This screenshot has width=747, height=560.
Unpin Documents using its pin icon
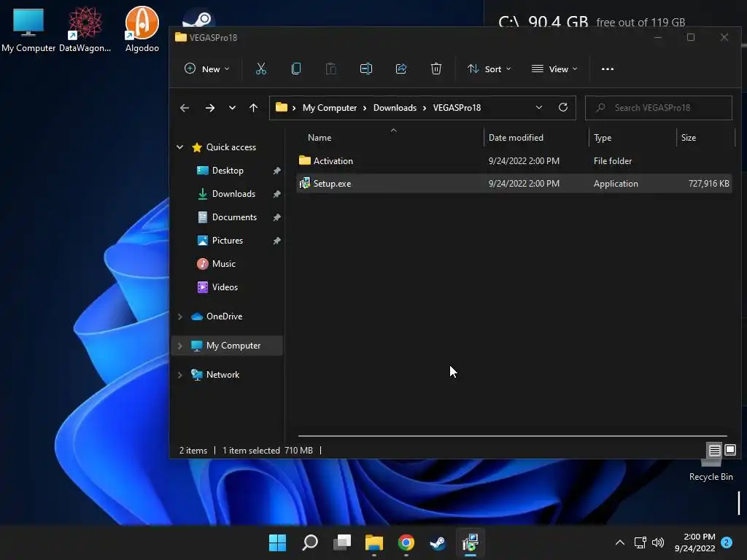[276, 217]
